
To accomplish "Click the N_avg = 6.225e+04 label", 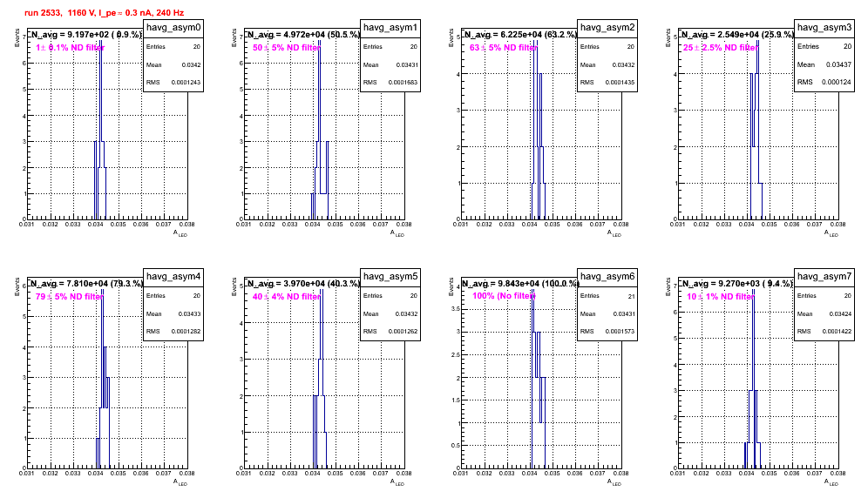I will pyautogui.click(x=520, y=35).
